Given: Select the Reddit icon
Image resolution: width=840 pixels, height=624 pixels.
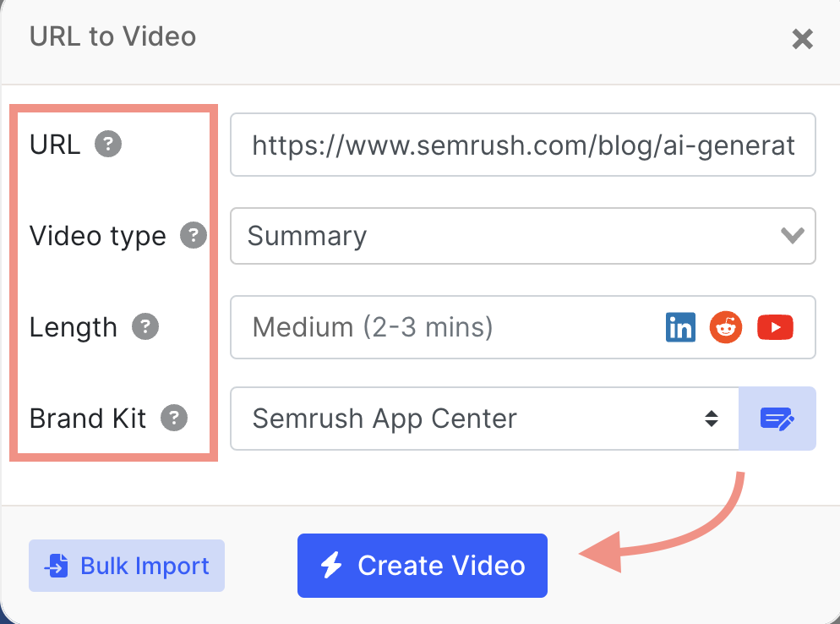Looking at the screenshot, I should [x=725, y=327].
